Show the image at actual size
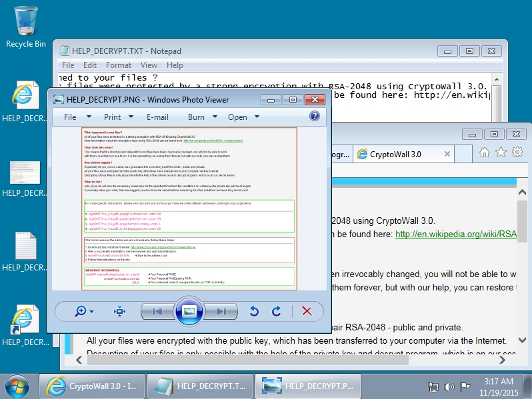Screen dimensions: 532x399 tap(120, 311)
